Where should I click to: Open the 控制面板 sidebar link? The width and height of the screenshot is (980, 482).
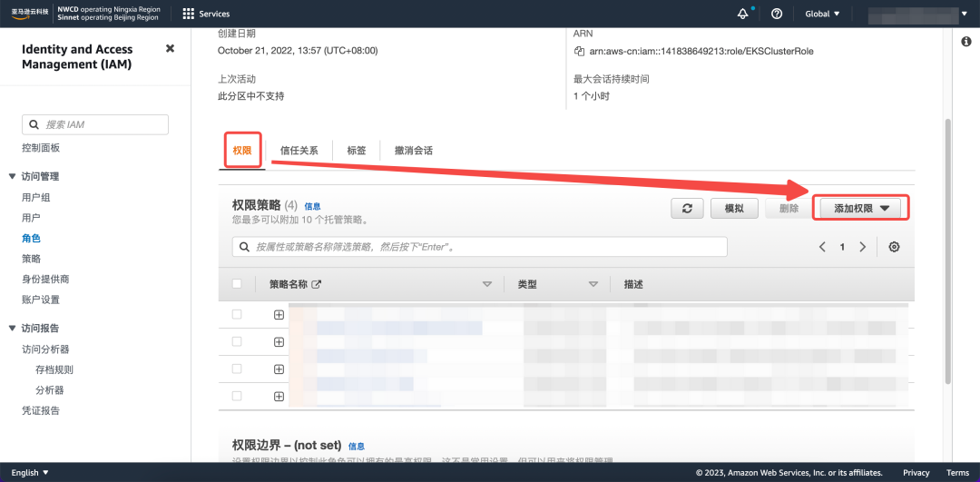click(x=41, y=148)
